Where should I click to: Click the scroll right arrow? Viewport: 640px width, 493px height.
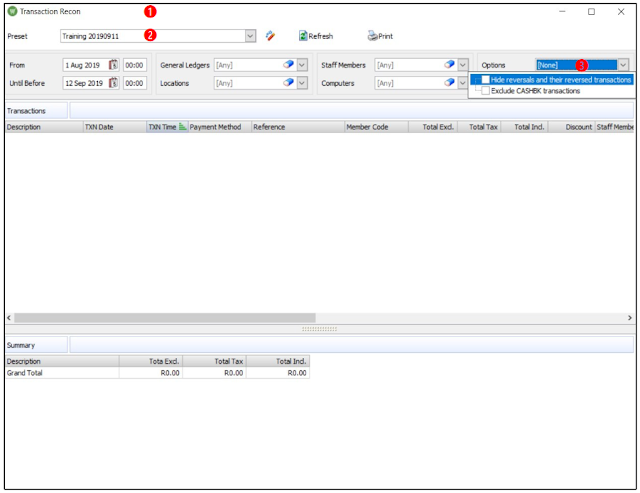[x=630, y=318]
